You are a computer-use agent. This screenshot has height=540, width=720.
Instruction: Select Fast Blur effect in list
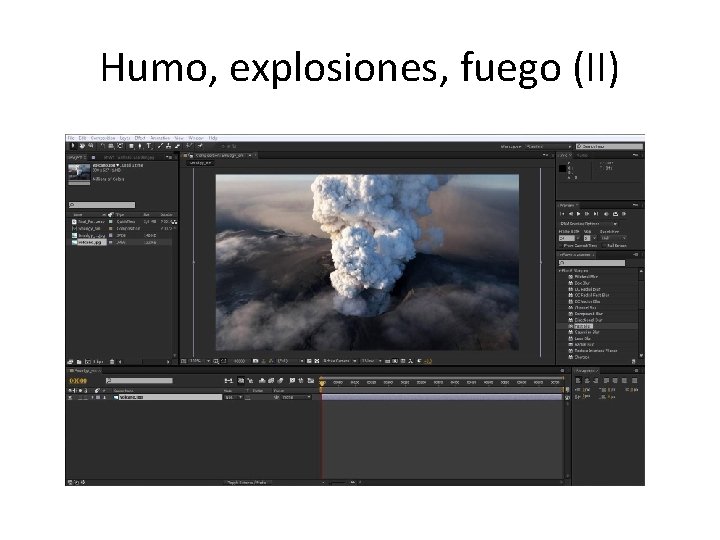pyautogui.click(x=585, y=326)
